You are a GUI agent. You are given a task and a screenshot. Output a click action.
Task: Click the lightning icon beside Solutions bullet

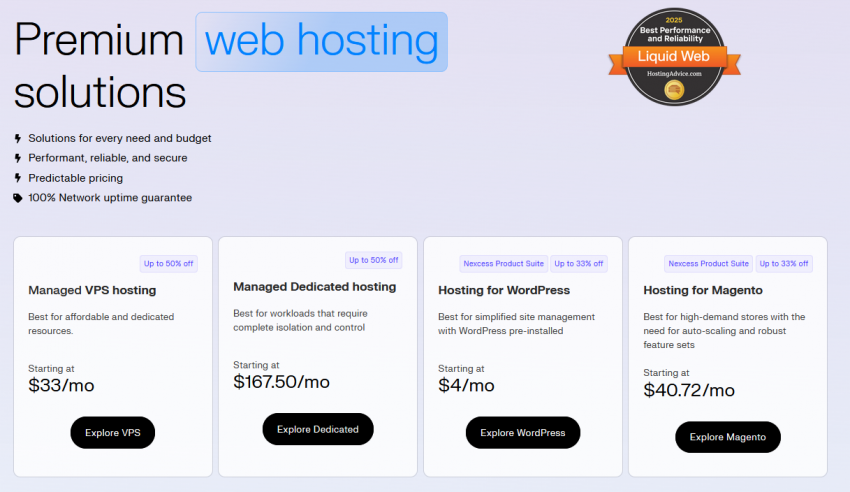coord(18,138)
